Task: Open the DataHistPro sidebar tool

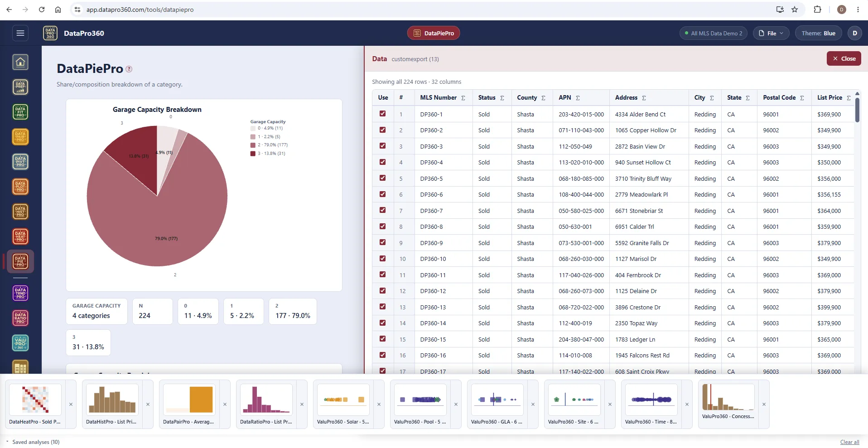Action: click(20, 212)
